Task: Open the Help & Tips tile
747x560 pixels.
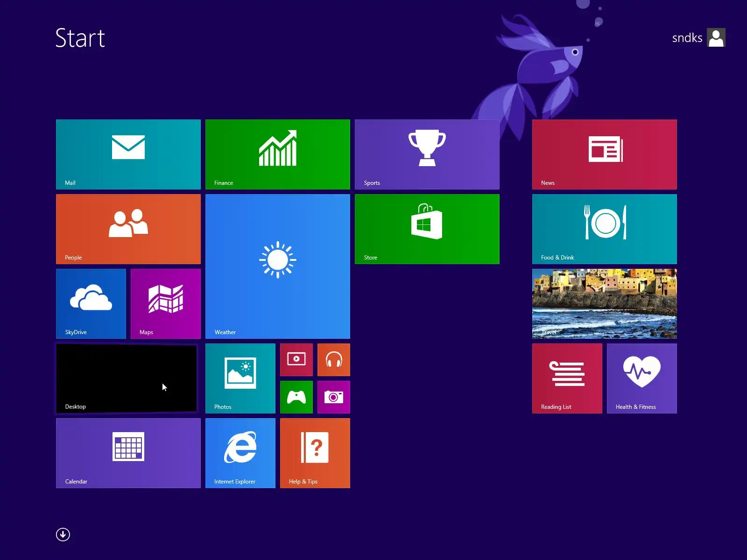Action: pyautogui.click(x=315, y=453)
